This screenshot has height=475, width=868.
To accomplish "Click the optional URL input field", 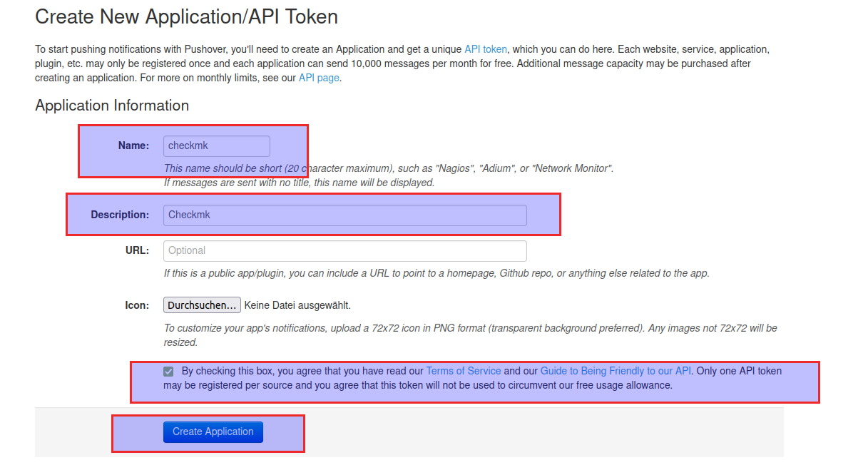I will click(345, 251).
